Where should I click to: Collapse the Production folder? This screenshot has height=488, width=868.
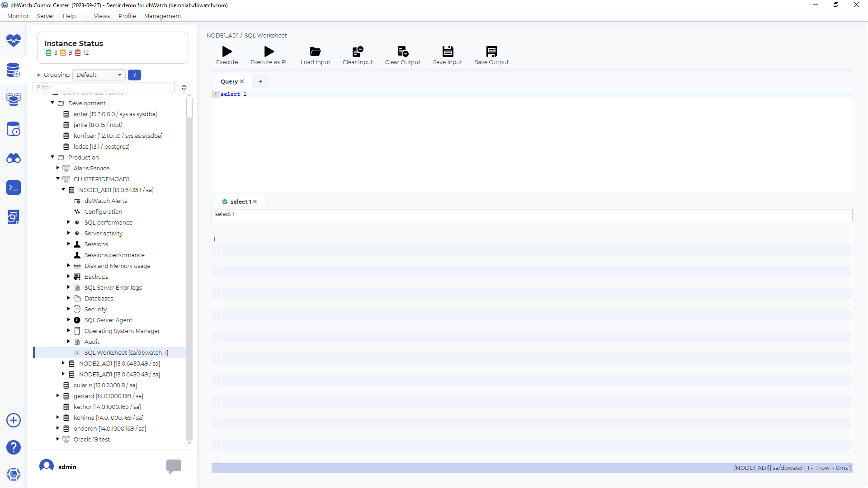52,157
